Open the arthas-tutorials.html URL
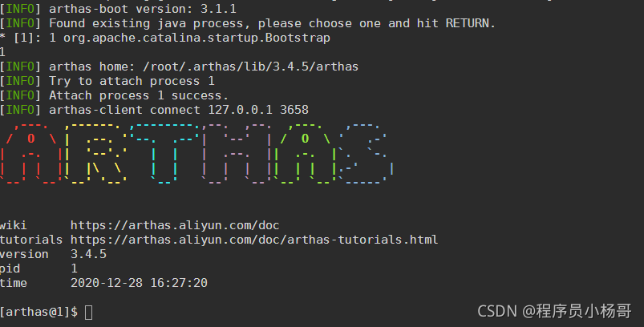 pos(253,240)
